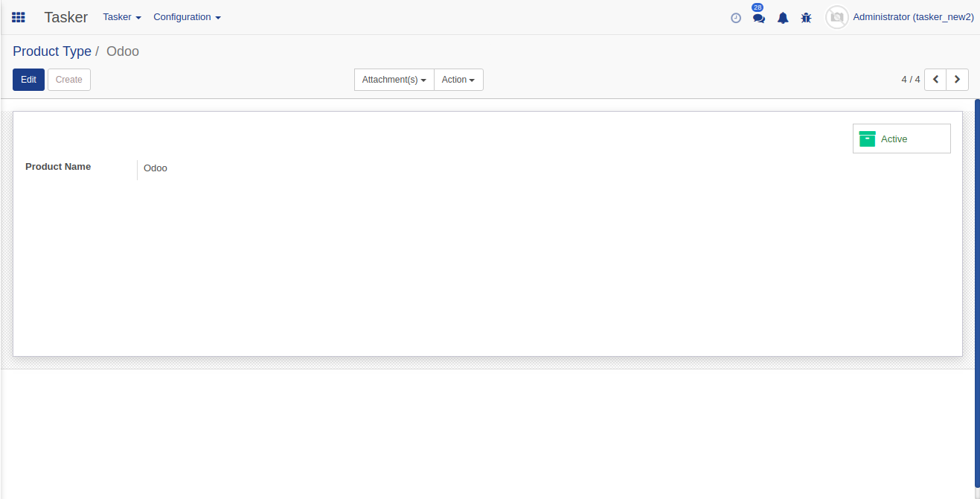Click the Odoo product name value
This screenshot has height=499, width=980.
click(x=156, y=168)
